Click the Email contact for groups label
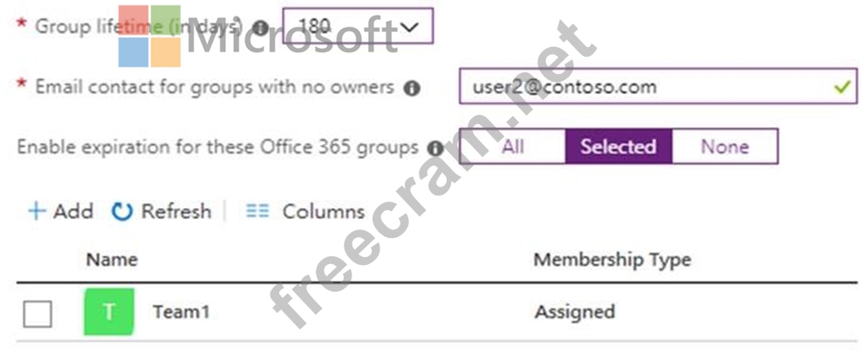Image resolution: width=868 pixels, height=353 pixels. pos(214,87)
